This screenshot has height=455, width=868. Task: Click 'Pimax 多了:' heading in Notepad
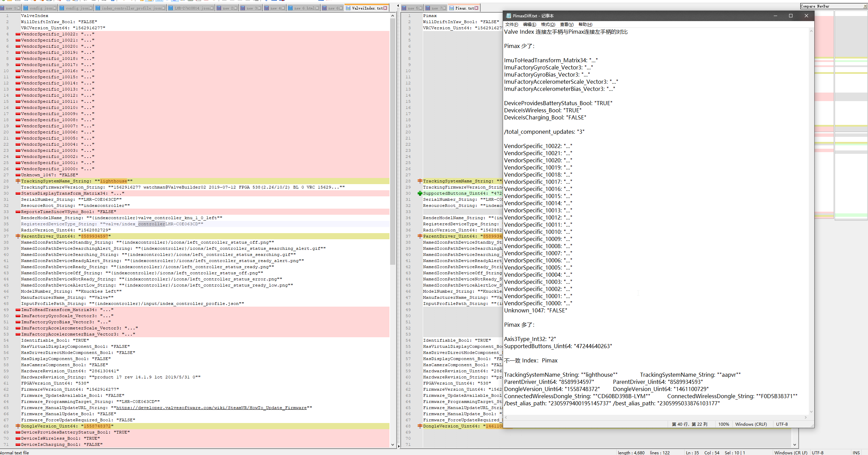coord(519,325)
